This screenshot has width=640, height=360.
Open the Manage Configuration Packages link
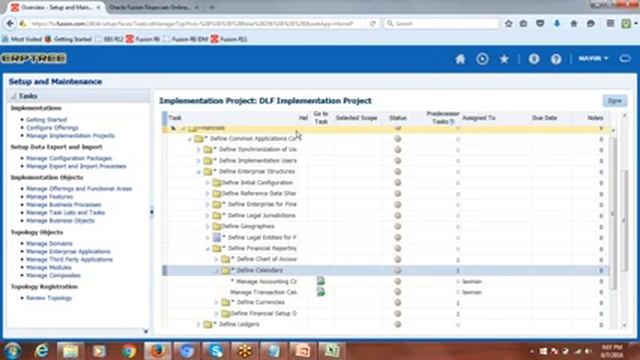(69, 158)
